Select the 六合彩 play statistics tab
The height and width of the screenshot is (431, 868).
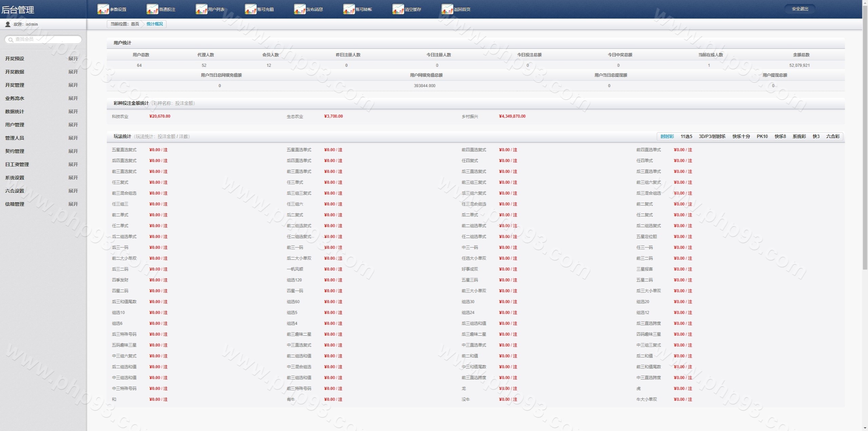coord(832,136)
